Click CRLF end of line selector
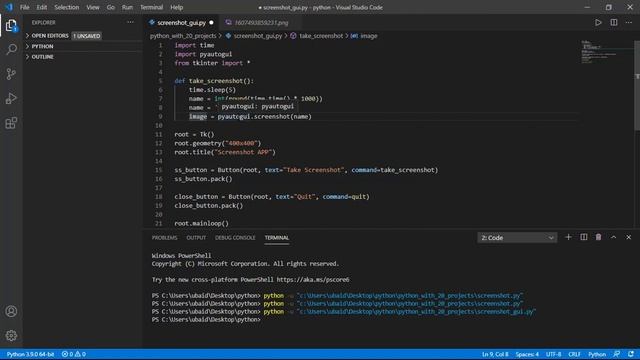Screen dimensions: 640x360 point(574,354)
